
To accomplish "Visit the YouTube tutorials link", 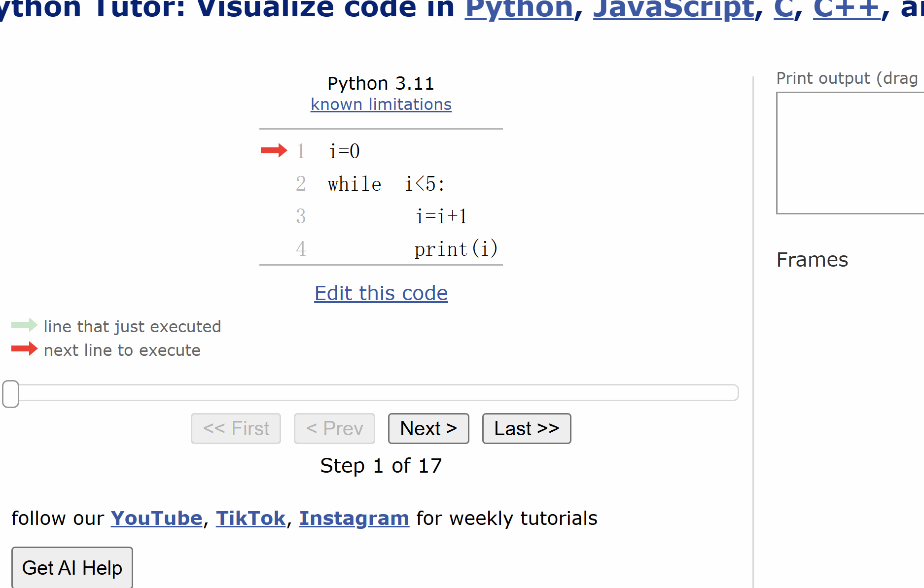I will point(156,519).
